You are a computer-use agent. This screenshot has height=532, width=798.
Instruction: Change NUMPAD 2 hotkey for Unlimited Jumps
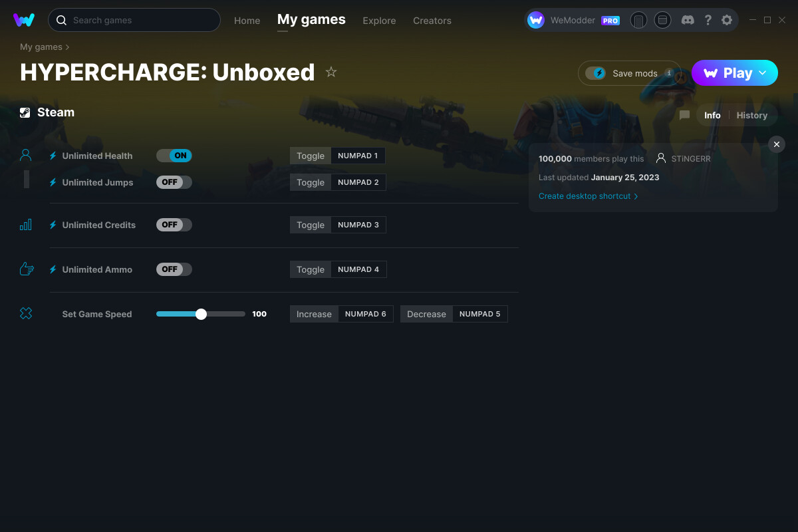click(x=358, y=182)
